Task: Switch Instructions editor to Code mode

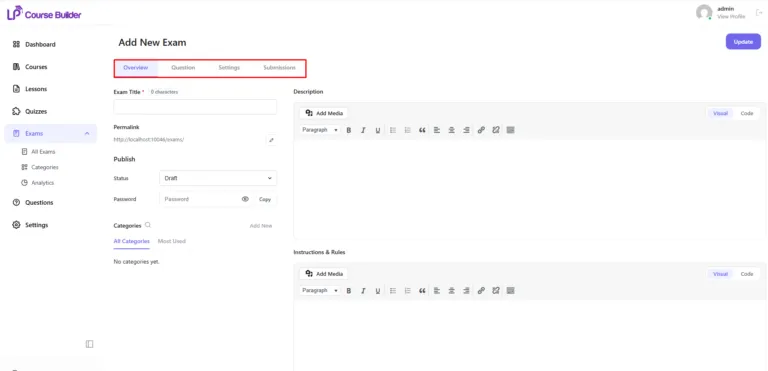Action: click(747, 274)
